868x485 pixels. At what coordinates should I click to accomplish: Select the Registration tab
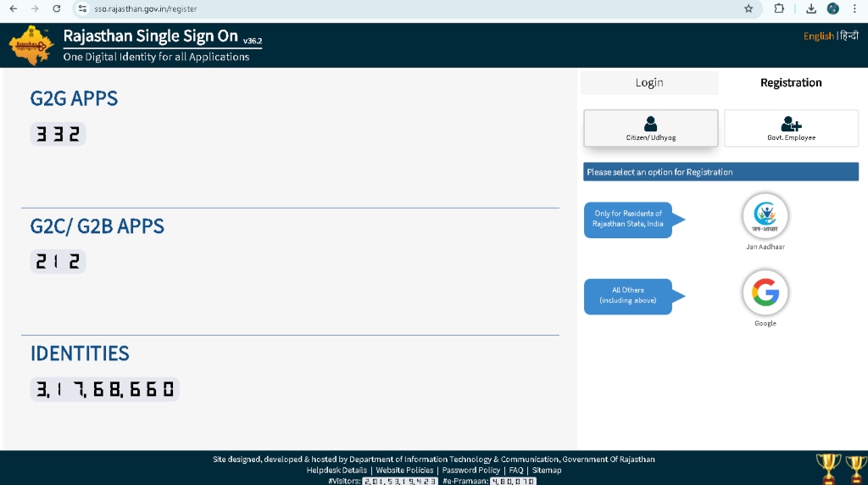[791, 82]
